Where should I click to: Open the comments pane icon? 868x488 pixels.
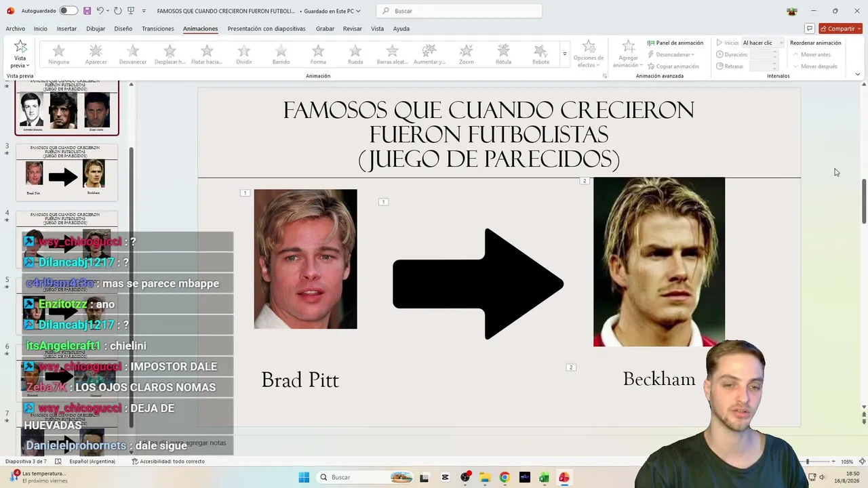[809, 28]
